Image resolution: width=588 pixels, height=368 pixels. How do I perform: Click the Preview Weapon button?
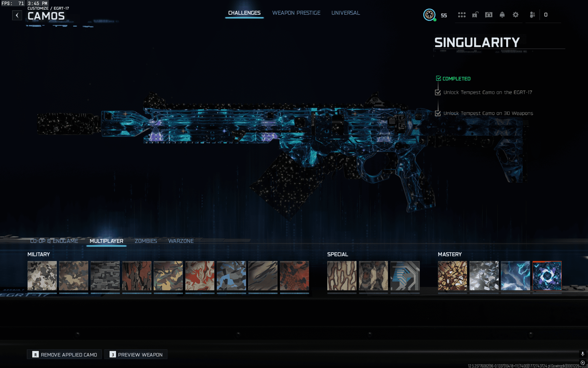pos(136,355)
